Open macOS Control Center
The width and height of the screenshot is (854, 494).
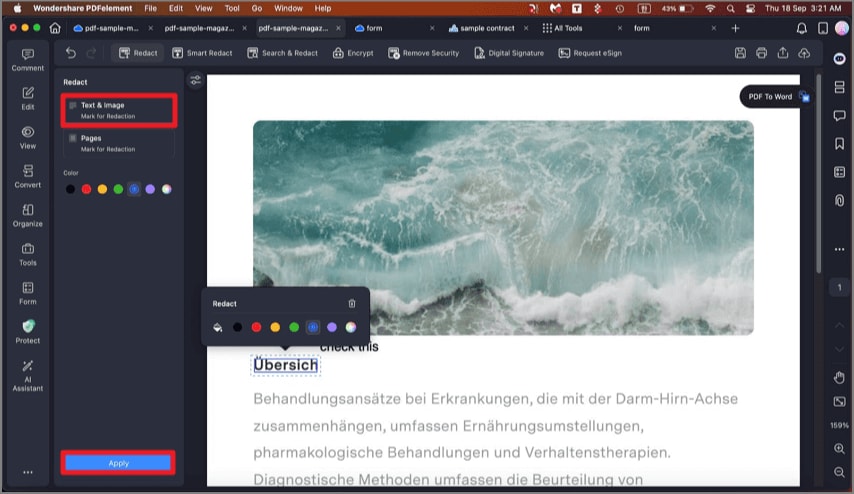click(x=750, y=8)
